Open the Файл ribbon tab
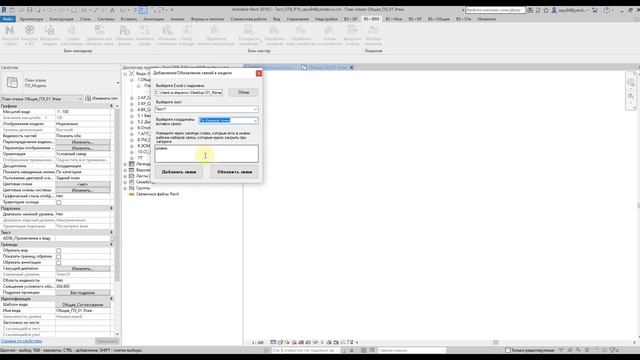 (x=8, y=19)
